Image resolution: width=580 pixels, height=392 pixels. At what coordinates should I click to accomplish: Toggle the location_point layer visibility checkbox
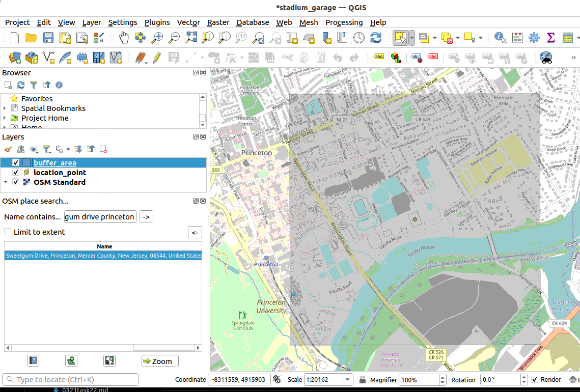tap(16, 173)
